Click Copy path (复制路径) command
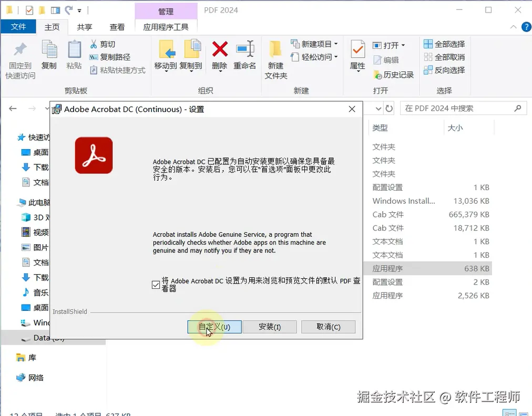 coord(110,57)
